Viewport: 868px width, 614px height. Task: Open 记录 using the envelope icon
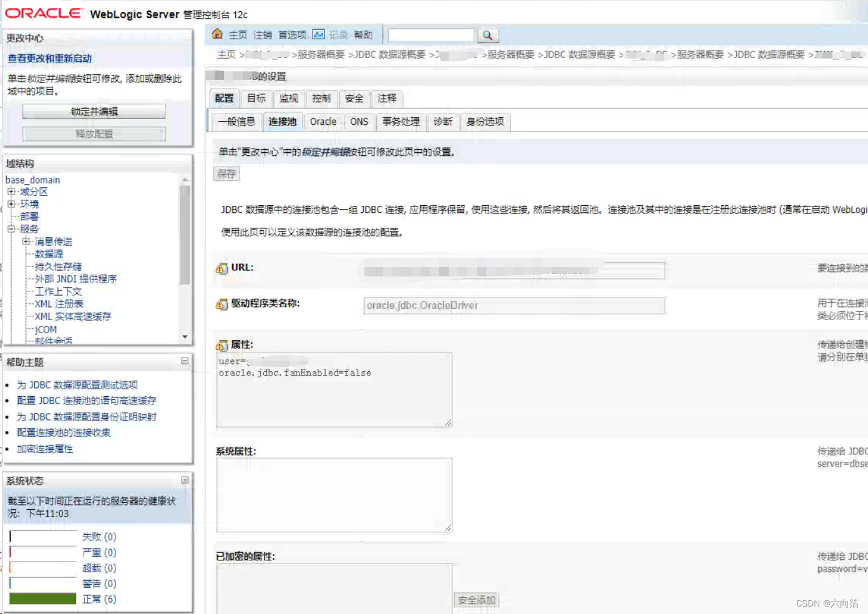tap(320, 34)
